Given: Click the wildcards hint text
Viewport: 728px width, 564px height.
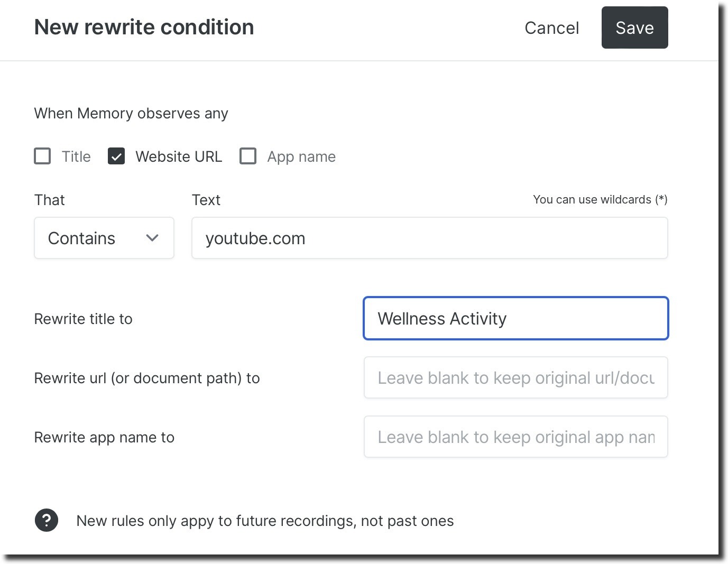Looking at the screenshot, I should coord(600,199).
